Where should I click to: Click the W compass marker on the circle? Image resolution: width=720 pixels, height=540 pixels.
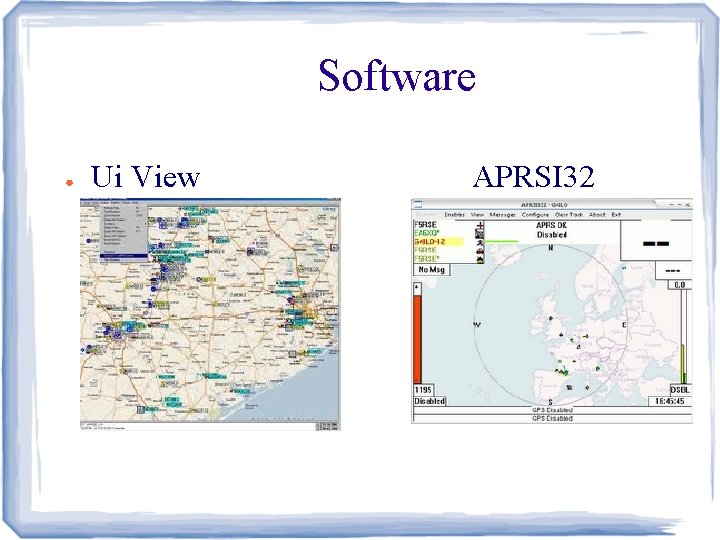click(477, 325)
